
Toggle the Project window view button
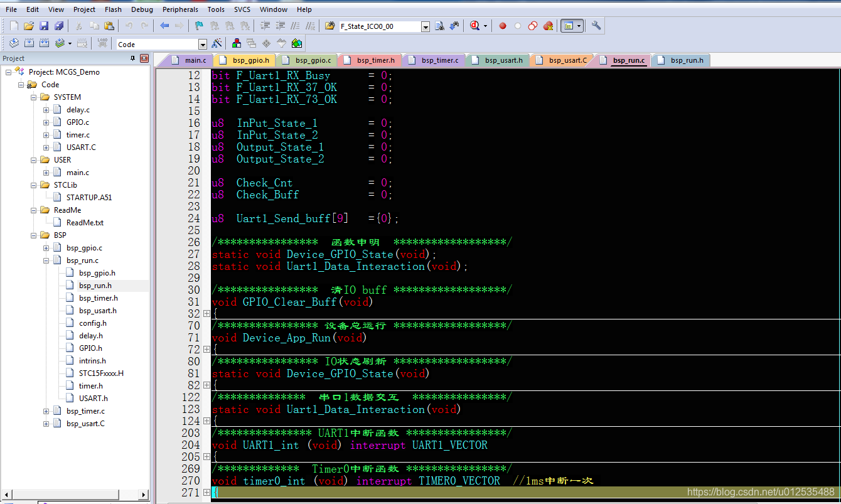coord(569,26)
